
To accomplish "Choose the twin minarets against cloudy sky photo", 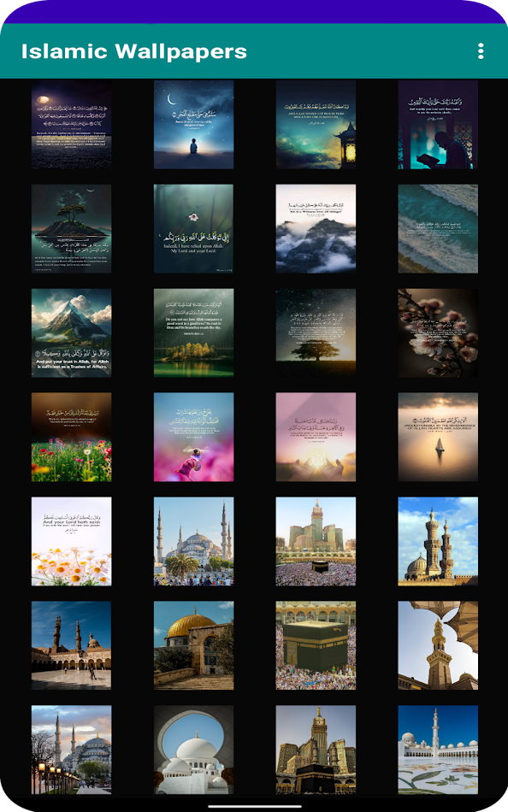I will (x=438, y=542).
